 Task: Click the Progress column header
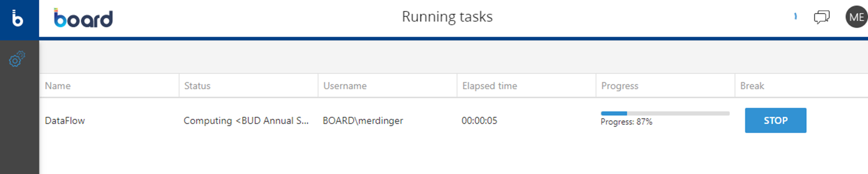619,86
